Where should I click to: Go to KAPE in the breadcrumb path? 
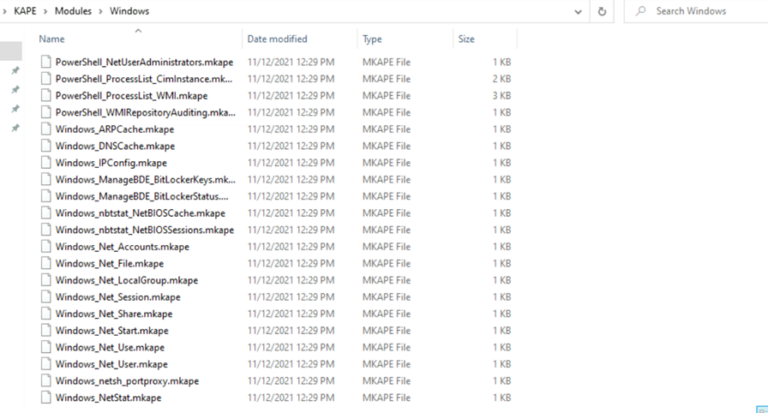[x=25, y=11]
